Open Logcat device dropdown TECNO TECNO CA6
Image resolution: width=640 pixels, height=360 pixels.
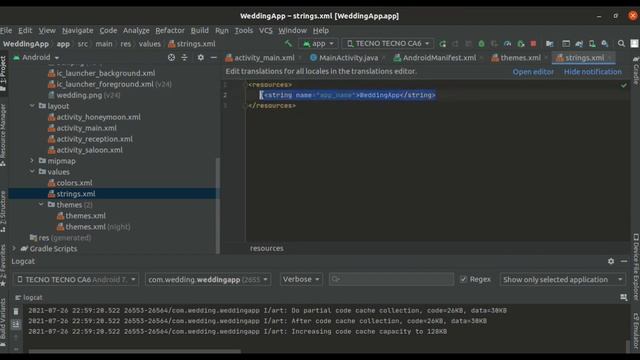point(76,280)
